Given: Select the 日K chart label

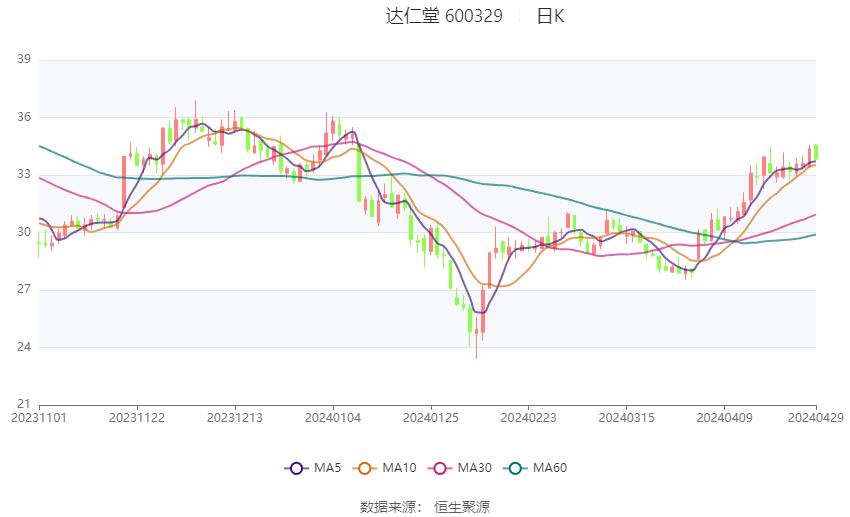Looking at the screenshot, I should [550, 16].
